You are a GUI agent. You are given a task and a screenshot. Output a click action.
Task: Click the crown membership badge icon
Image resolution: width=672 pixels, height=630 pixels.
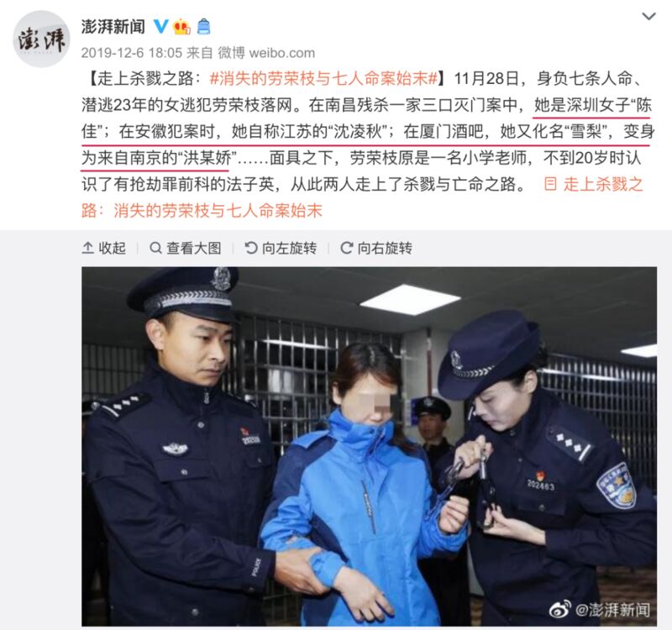(x=181, y=27)
